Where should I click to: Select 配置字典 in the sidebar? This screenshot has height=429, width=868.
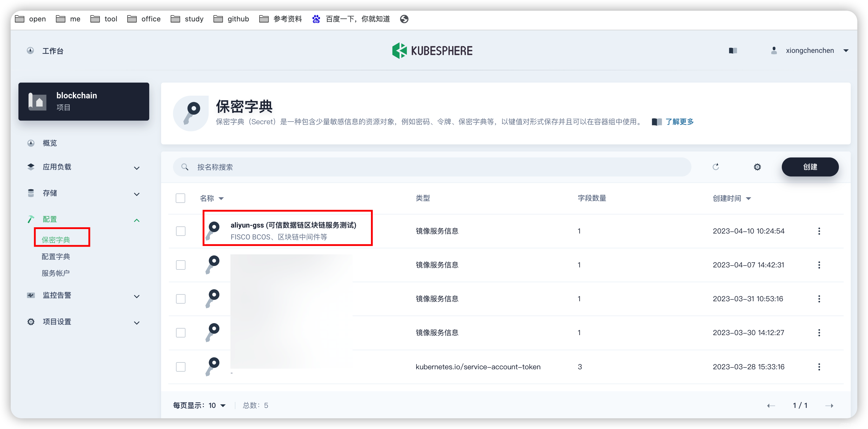pyautogui.click(x=56, y=257)
